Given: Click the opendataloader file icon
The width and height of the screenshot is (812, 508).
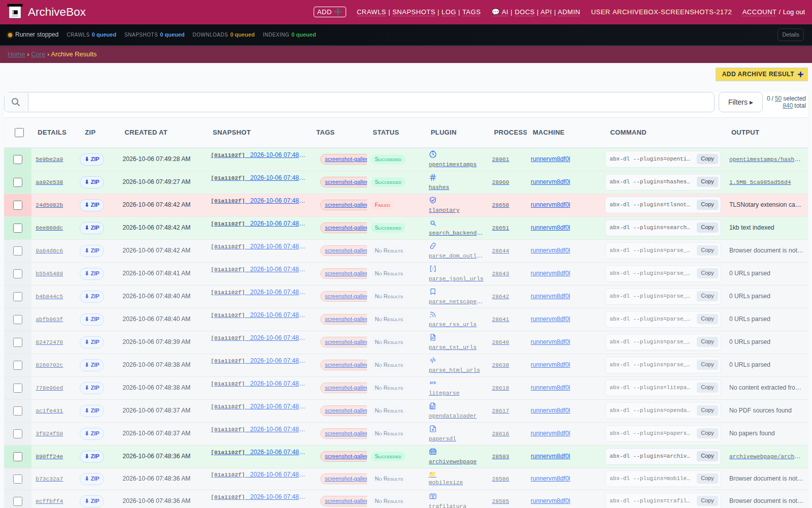Looking at the screenshot, I should (x=433, y=406).
